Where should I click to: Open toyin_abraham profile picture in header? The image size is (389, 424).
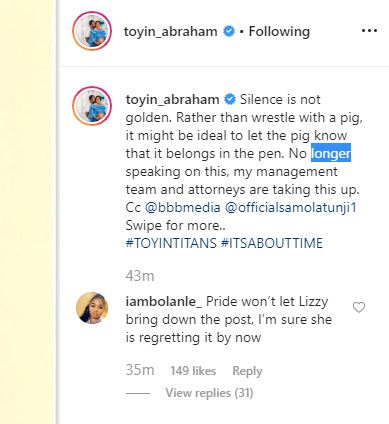[x=92, y=31]
